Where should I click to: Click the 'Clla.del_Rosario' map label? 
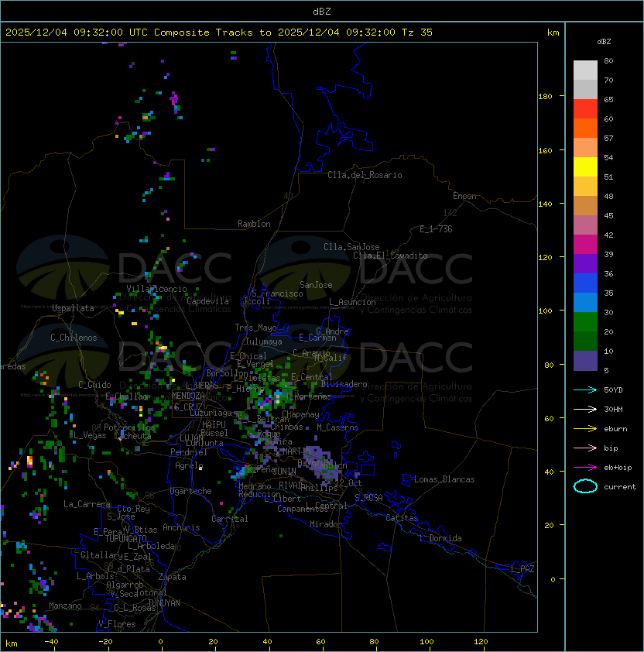(365, 175)
